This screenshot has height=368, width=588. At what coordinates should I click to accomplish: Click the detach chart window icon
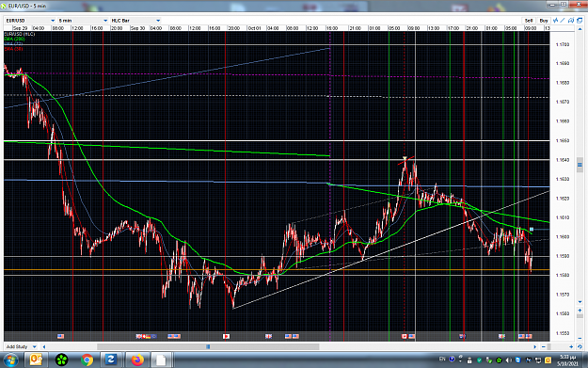tap(580, 21)
